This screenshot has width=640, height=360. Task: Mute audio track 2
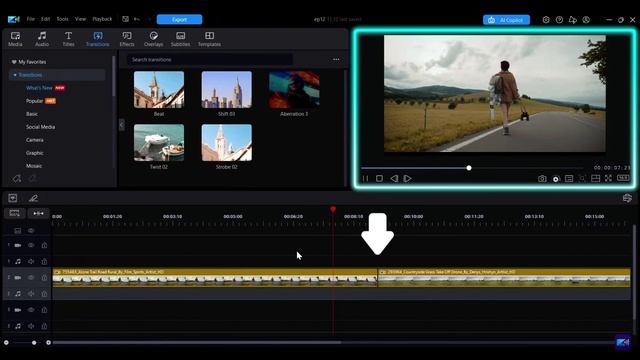pos(31,293)
